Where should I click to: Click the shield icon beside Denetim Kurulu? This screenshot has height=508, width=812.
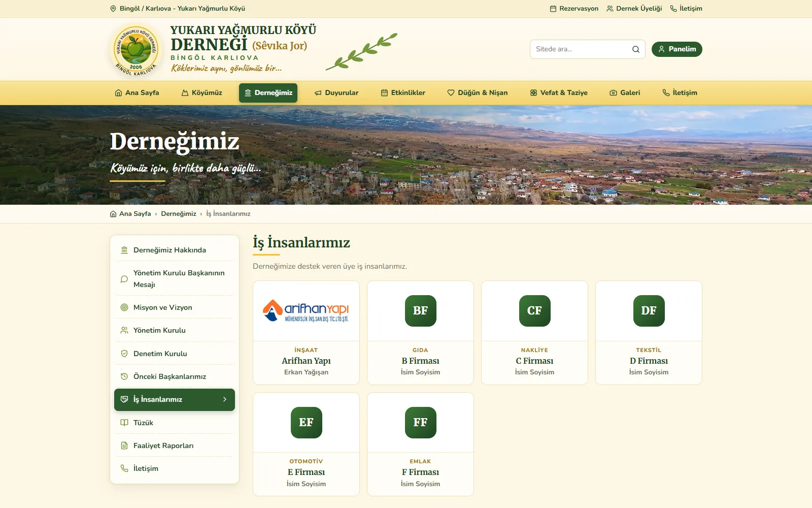point(124,354)
